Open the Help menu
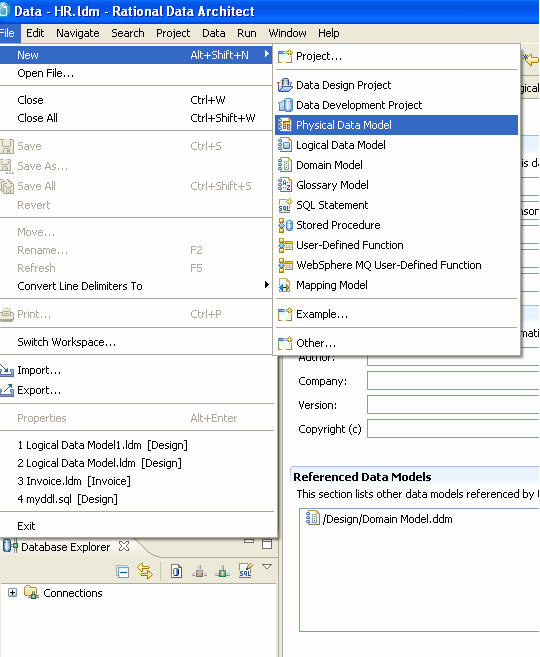 [328, 33]
